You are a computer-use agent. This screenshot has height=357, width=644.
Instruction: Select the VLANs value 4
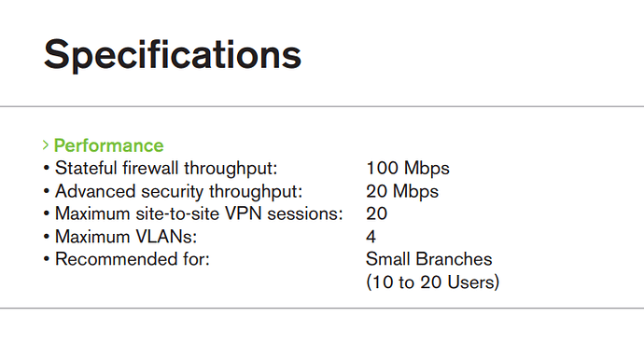tap(371, 237)
